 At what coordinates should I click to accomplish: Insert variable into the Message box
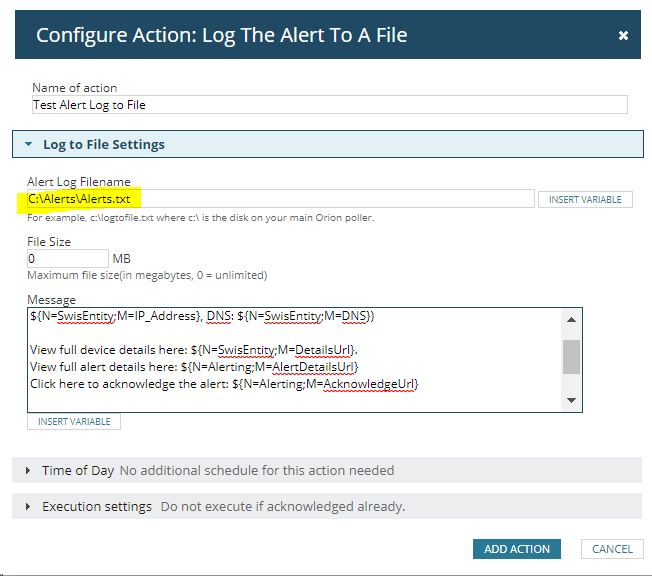pyautogui.click(x=74, y=422)
